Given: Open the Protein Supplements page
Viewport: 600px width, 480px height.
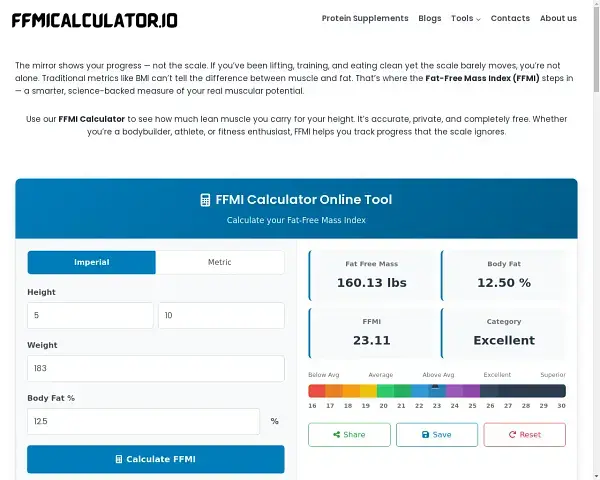Looking at the screenshot, I should pyautogui.click(x=365, y=18).
